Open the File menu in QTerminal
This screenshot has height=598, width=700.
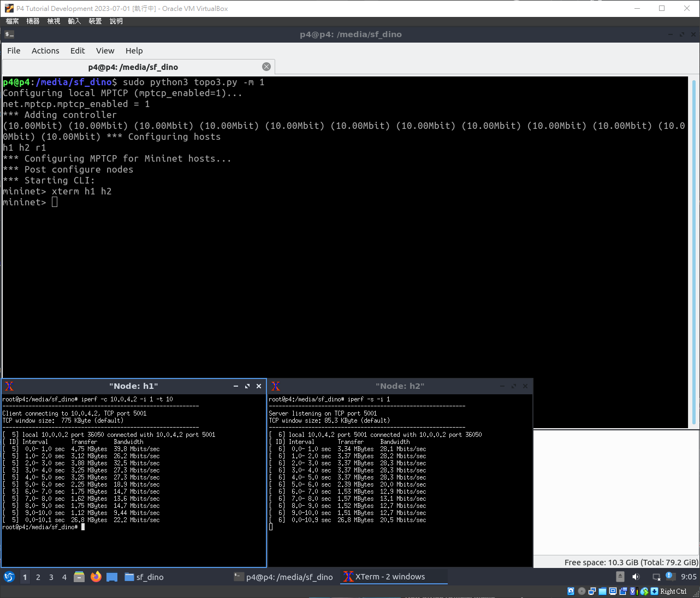[x=14, y=51]
